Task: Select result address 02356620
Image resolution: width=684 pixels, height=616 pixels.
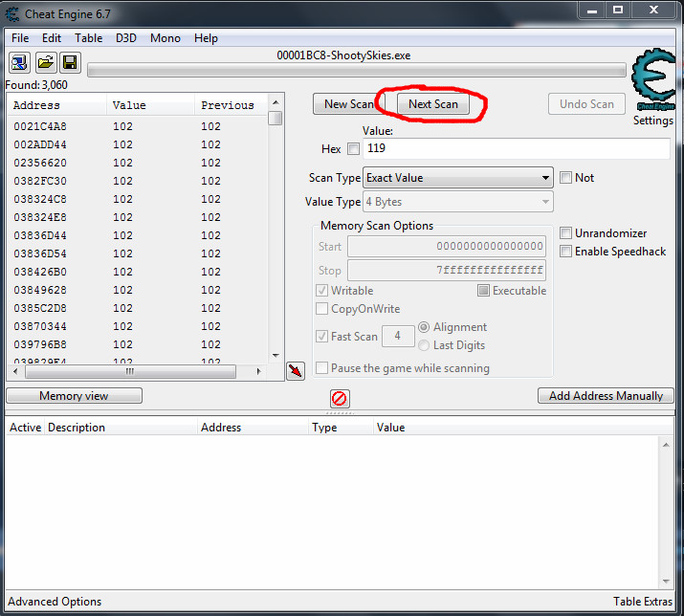Action: coord(40,164)
